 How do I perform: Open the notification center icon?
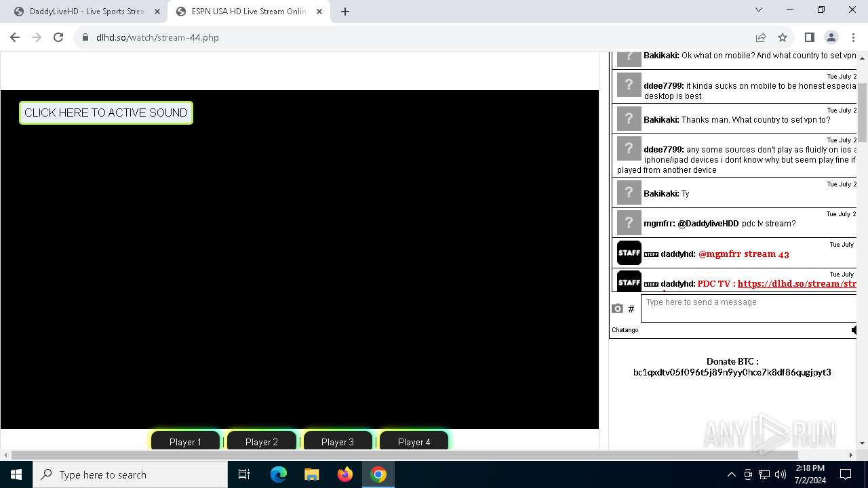tap(846, 474)
